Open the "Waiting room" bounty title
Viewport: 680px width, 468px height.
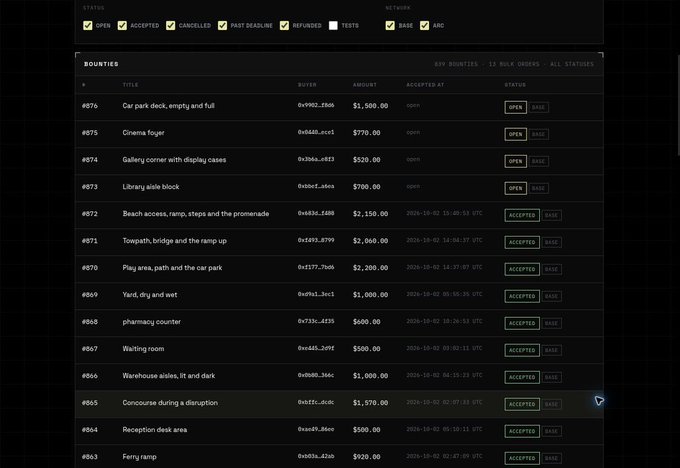(143, 349)
